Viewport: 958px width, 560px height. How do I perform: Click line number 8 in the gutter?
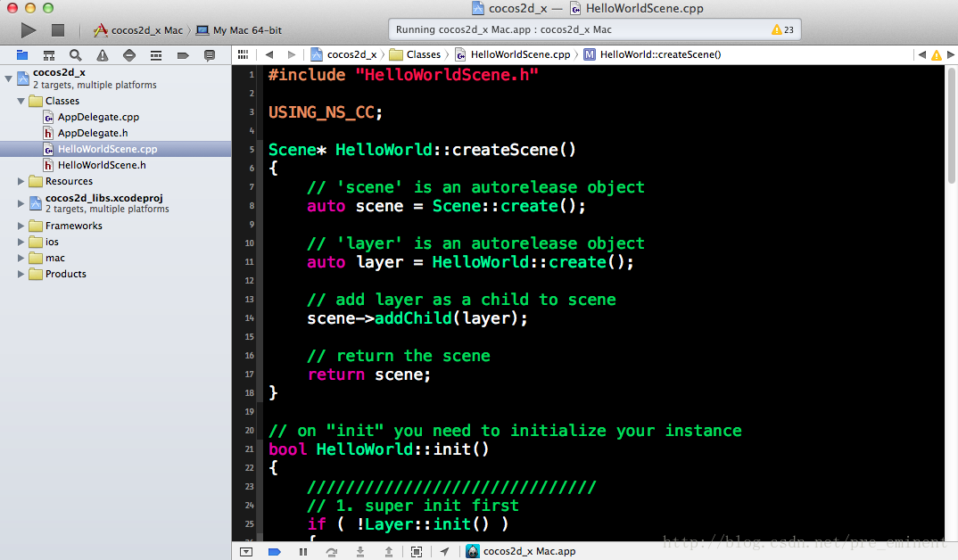pos(252,206)
